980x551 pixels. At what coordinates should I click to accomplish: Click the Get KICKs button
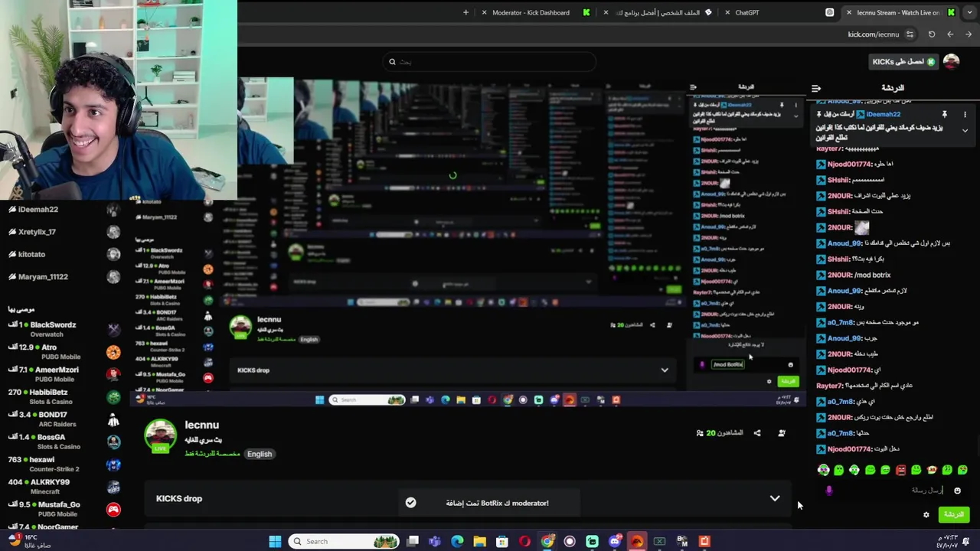[904, 62]
